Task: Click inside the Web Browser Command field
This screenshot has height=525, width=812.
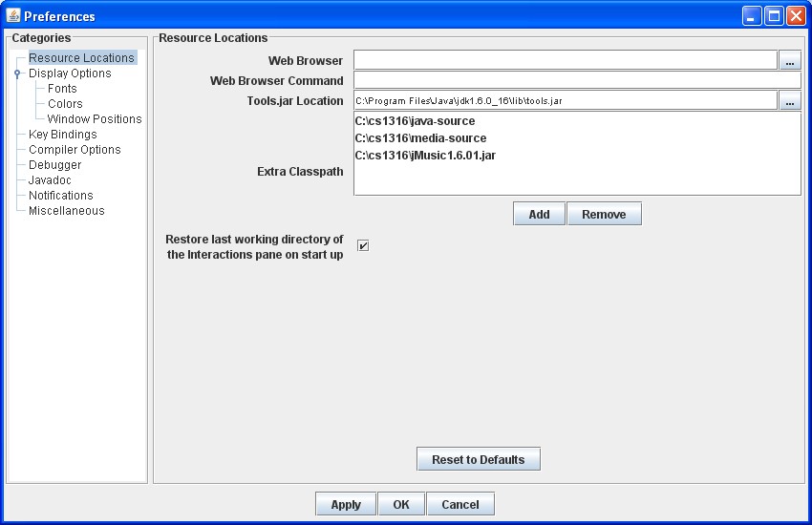Action: tap(576, 80)
